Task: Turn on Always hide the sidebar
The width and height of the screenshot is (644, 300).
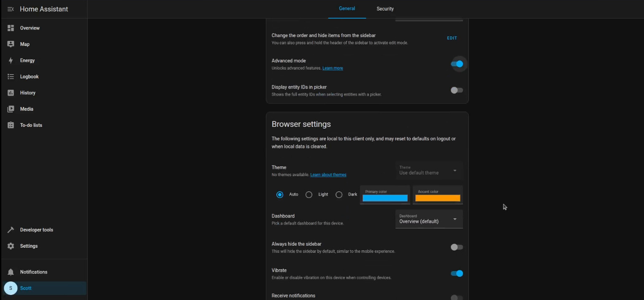Action: [x=457, y=247]
